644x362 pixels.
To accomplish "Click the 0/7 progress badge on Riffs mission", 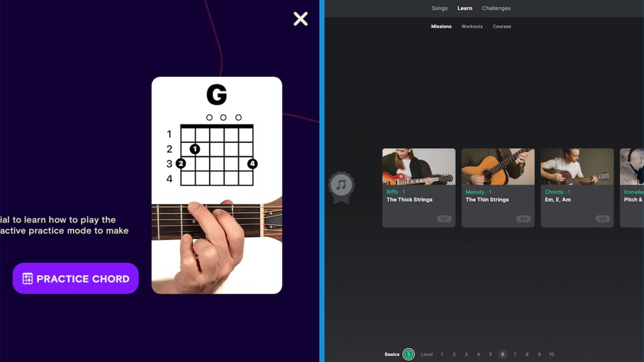I will 443,218.
